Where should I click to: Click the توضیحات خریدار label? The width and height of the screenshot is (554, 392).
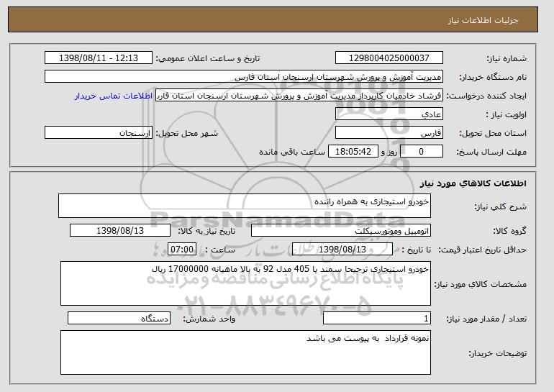coord(497,353)
